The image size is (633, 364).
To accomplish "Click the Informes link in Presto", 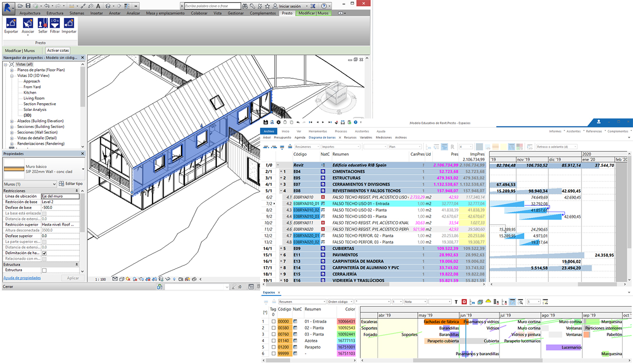I will (x=555, y=131).
